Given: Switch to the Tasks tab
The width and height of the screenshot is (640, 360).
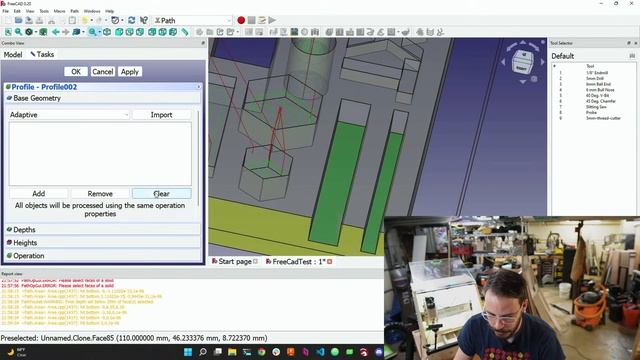Looking at the screenshot, I should [x=42, y=54].
